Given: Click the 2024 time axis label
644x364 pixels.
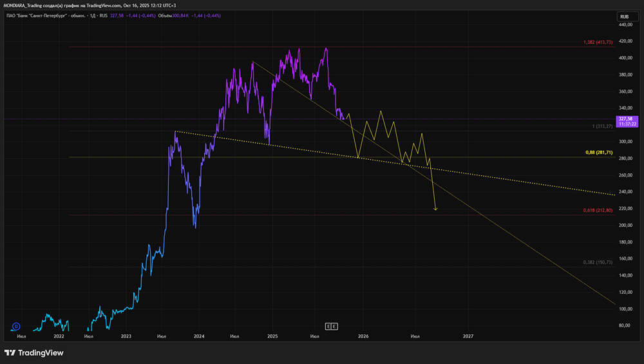Looking at the screenshot, I should pyautogui.click(x=199, y=336).
